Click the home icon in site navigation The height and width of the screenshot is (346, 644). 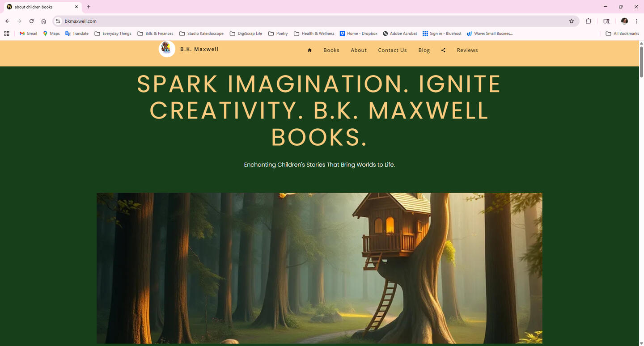coord(309,51)
